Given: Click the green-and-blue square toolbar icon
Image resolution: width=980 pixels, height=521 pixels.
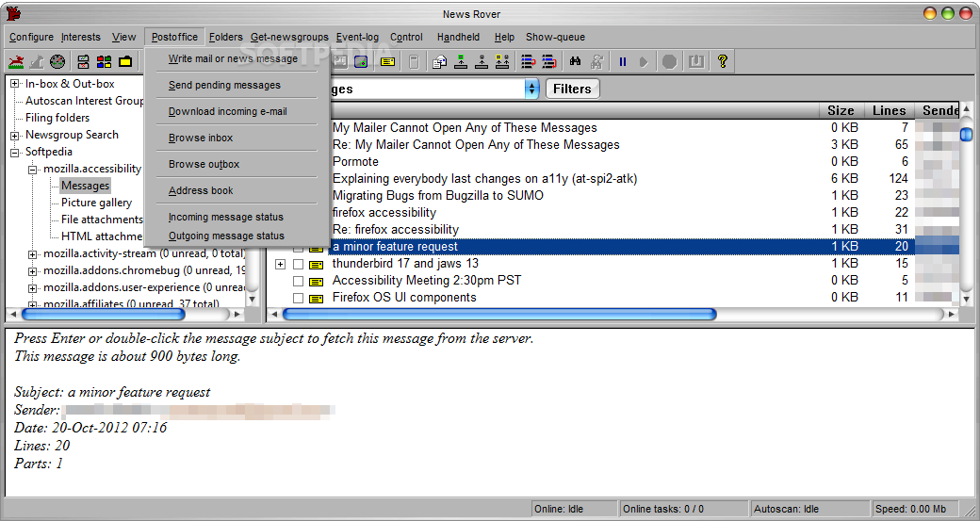Looking at the screenshot, I should [x=361, y=61].
